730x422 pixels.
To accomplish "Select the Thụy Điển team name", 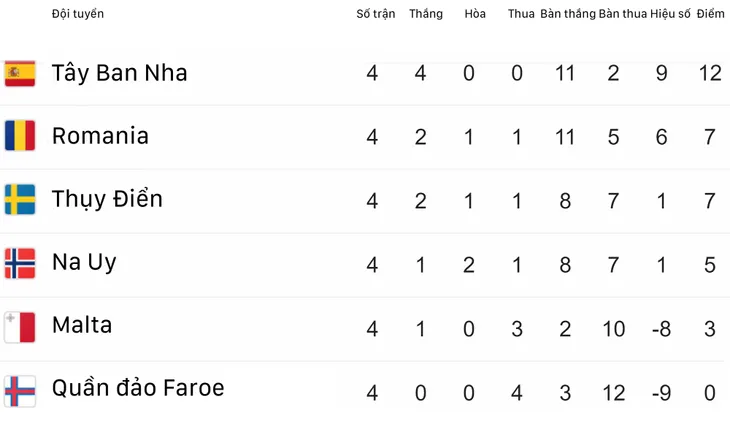I will [x=107, y=199].
